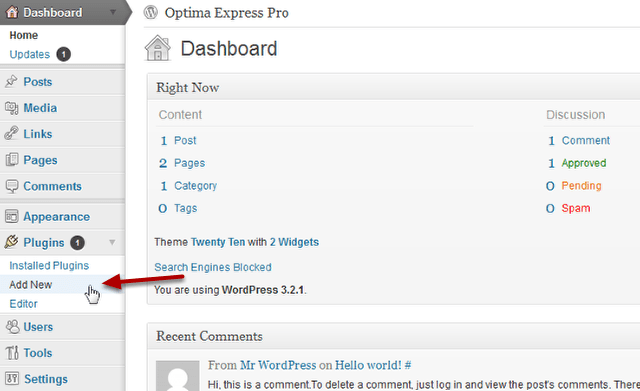Click the Optima Express Pro site title
Screen dimensions: 640x391
[227, 13]
